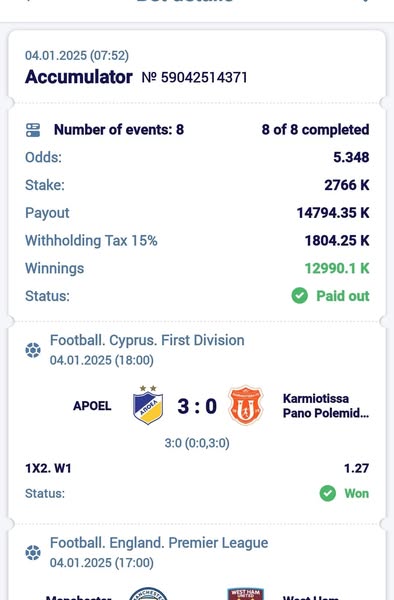The width and height of the screenshot is (394, 600).
Task: Tap the Winnings amount 12990.1 K
Action: pos(337,268)
